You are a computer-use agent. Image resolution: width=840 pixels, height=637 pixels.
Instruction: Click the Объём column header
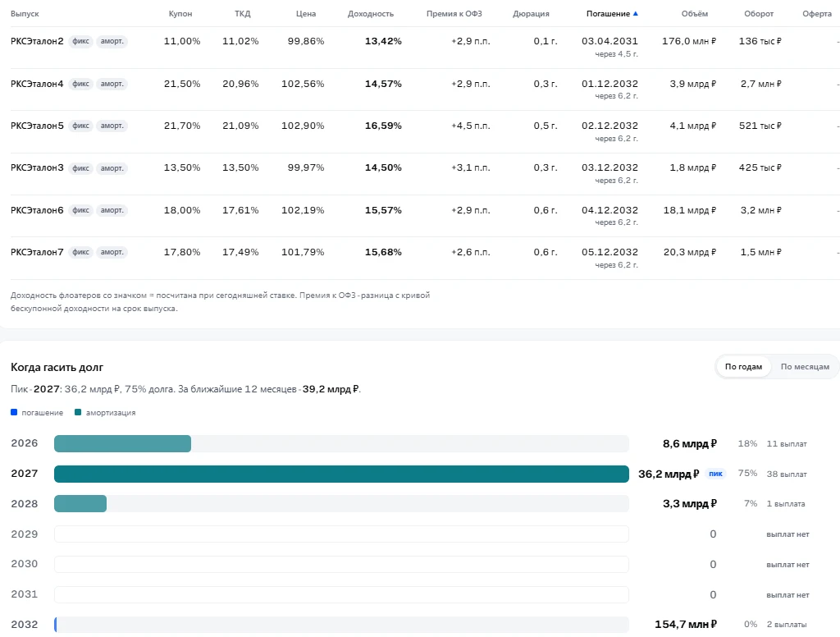(x=695, y=14)
